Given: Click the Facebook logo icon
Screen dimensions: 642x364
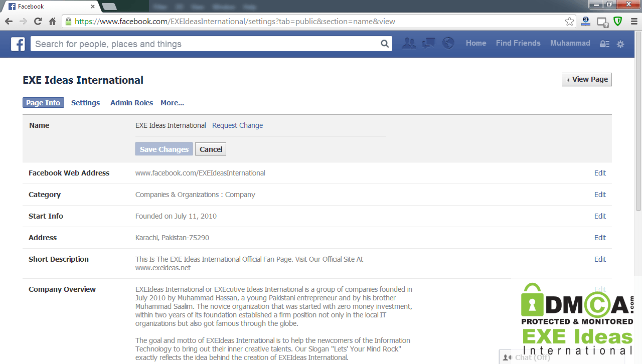Looking at the screenshot, I should pos(18,44).
